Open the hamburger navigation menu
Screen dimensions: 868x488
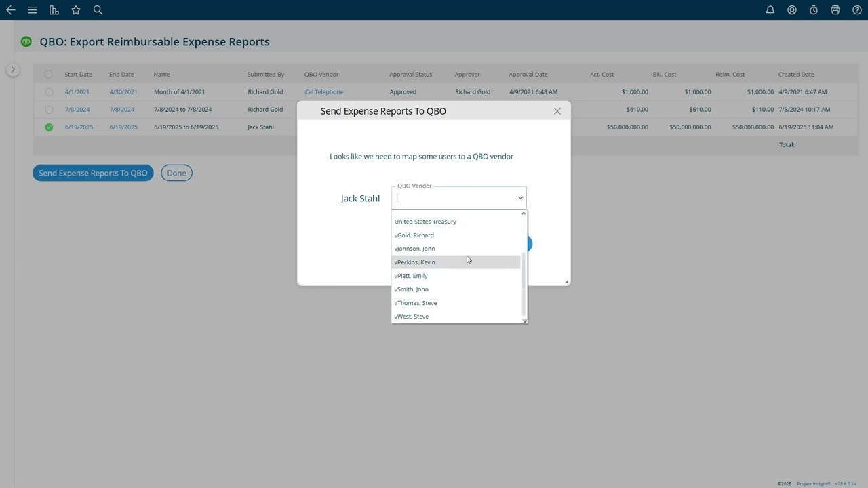(x=33, y=10)
